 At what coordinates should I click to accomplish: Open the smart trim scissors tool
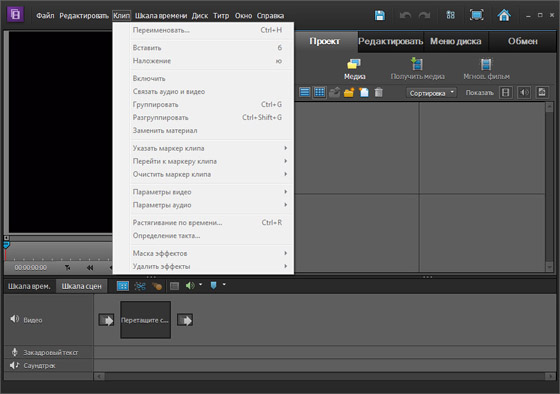pos(140,286)
